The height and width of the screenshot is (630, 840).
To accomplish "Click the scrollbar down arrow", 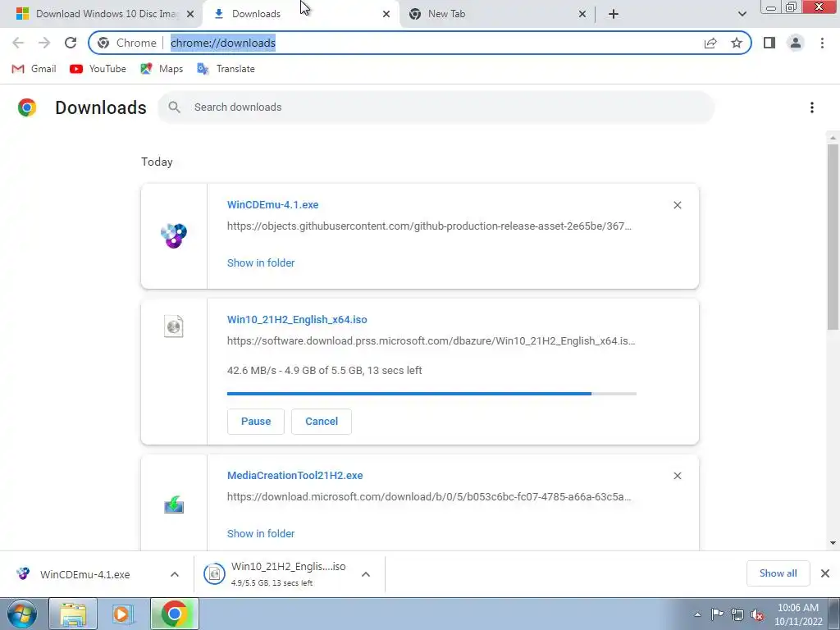I will [x=833, y=543].
